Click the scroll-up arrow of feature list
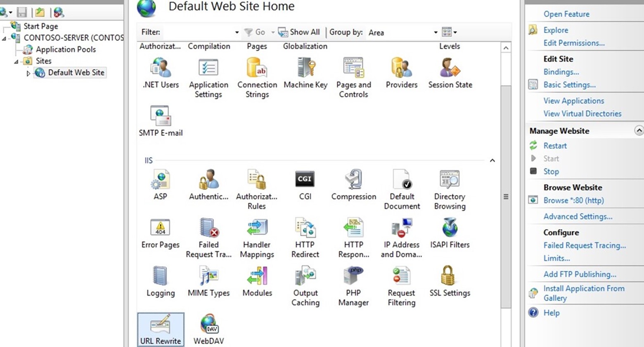Screen dimensions: 644x347 506,48
